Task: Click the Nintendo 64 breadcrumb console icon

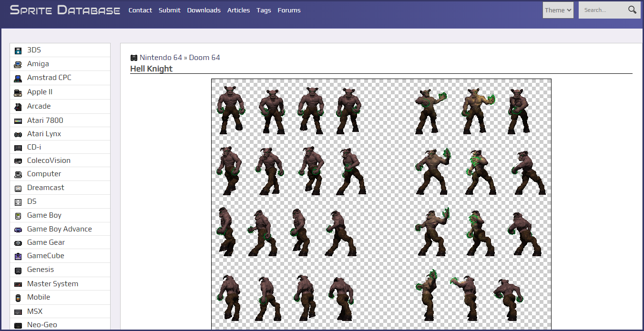Action: click(134, 58)
